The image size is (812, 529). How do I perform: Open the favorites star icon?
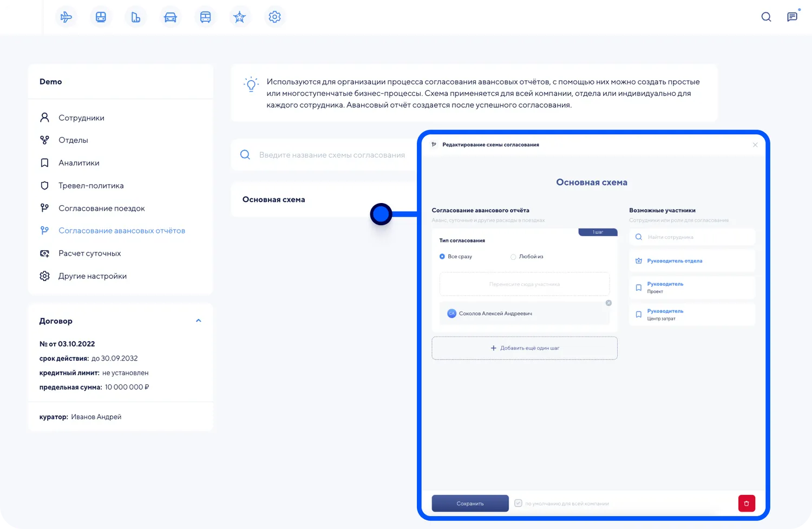(239, 17)
